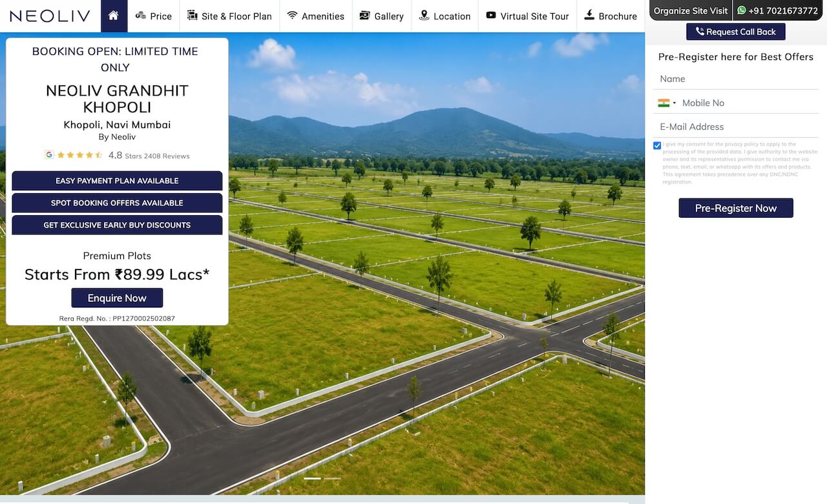Uncheck the privacy policy consent checkbox
Screen dimensions: 827x504
pos(657,145)
